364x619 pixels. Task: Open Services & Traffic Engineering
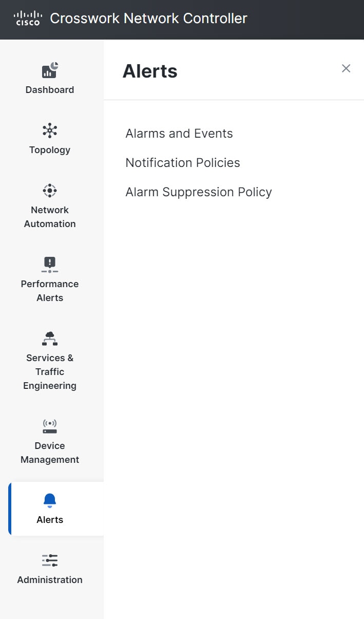click(49, 338)
